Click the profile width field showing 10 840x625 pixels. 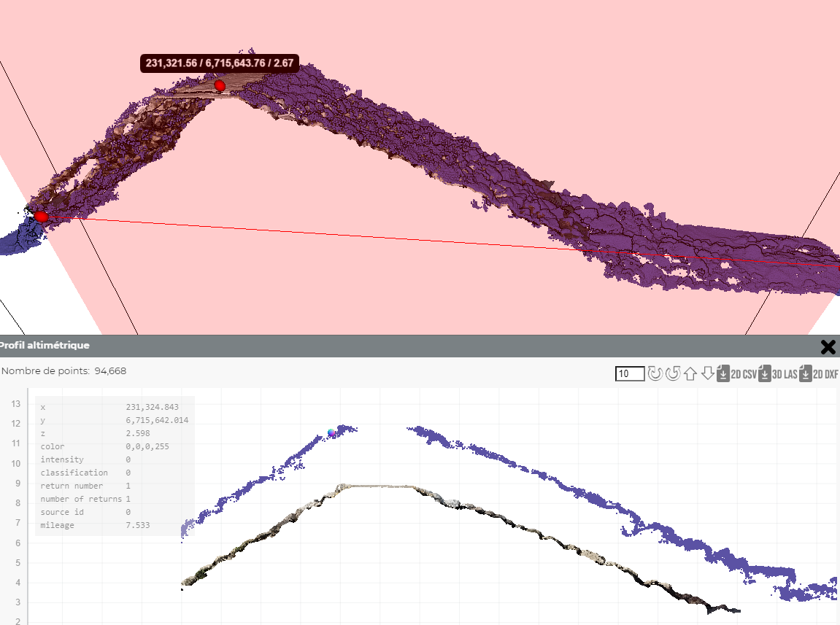tap(629, 373)
